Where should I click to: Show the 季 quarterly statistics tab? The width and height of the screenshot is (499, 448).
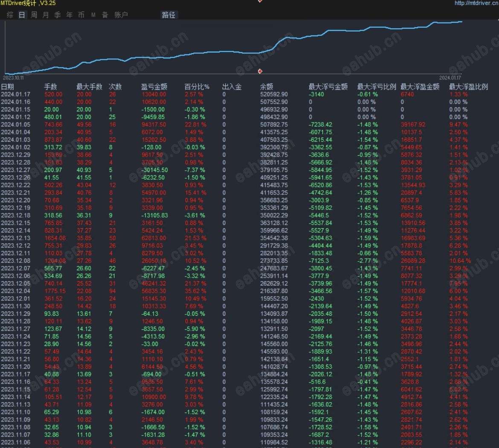58,15
